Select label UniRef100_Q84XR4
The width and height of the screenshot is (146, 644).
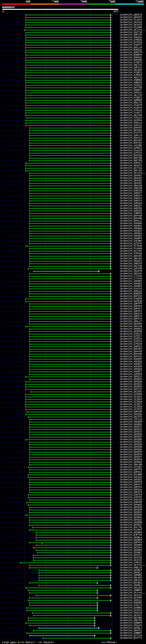(131, 324)
